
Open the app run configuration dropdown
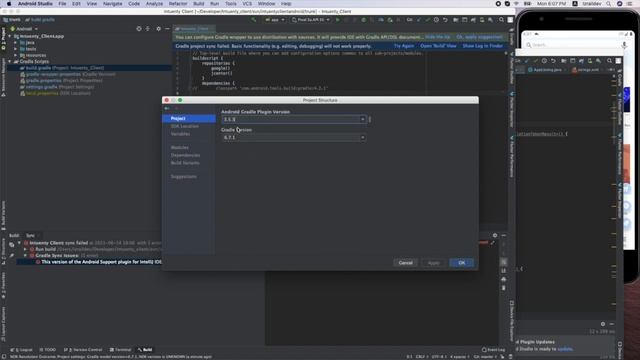click(x=275, y=20)
